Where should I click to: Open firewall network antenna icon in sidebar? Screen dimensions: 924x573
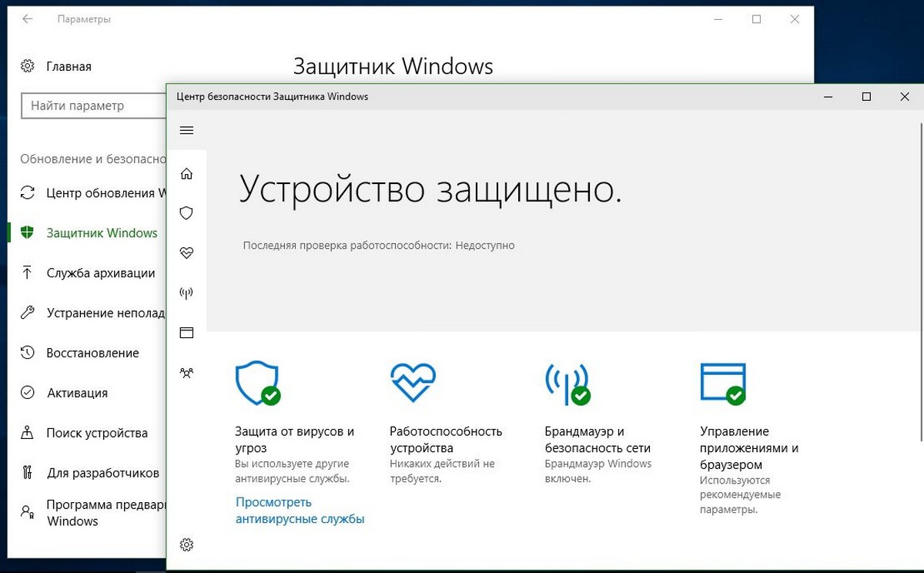[186, 293]
